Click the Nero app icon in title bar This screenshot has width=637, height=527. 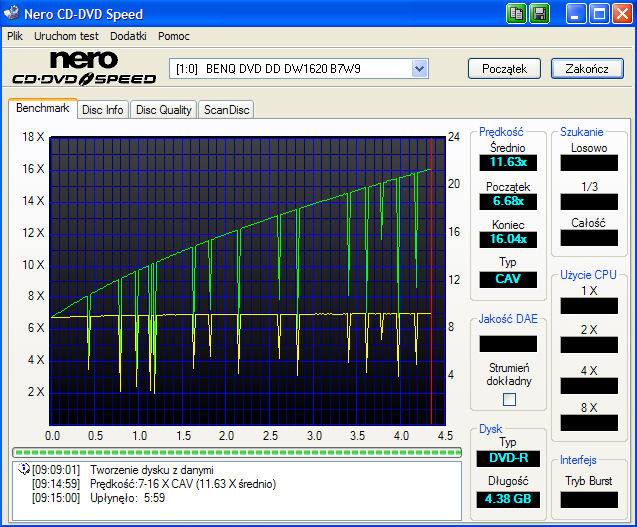pyautogui.click(x=11, y=13)
